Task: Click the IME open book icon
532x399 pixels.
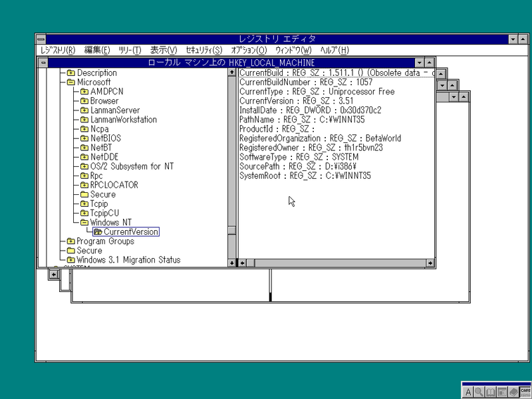Action: 491,392
